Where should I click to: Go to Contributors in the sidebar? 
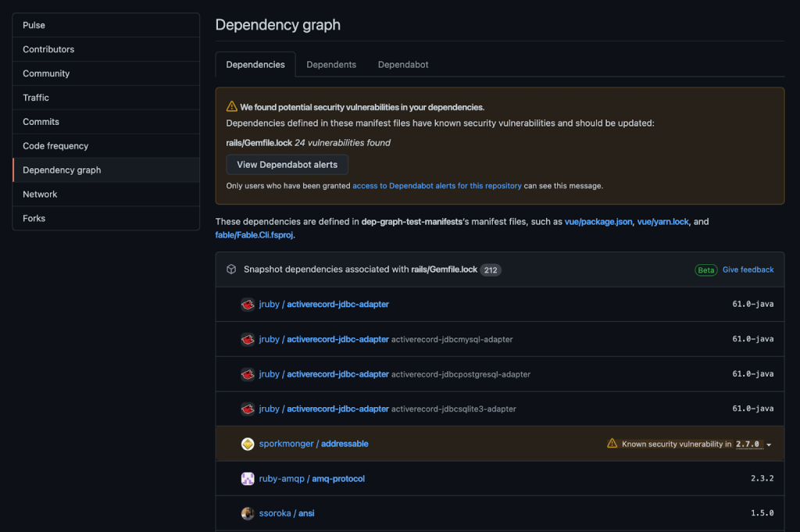pos(48,49)
